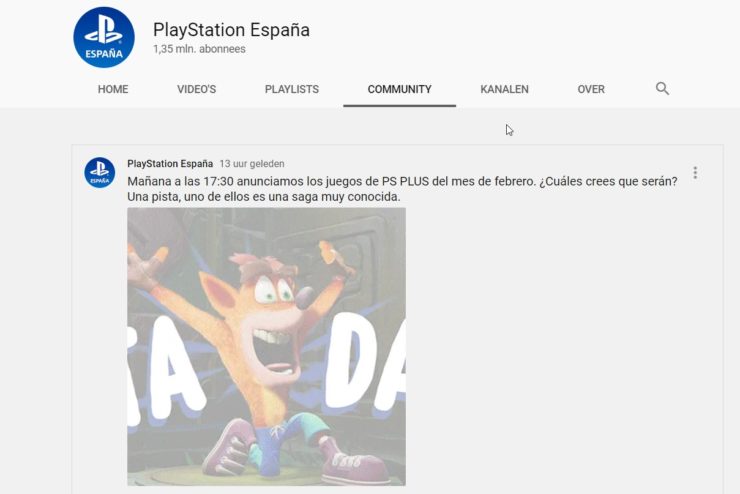Open the KANALEN tab
This screenshot has width=740, height=494.
(x=505, y=89)
